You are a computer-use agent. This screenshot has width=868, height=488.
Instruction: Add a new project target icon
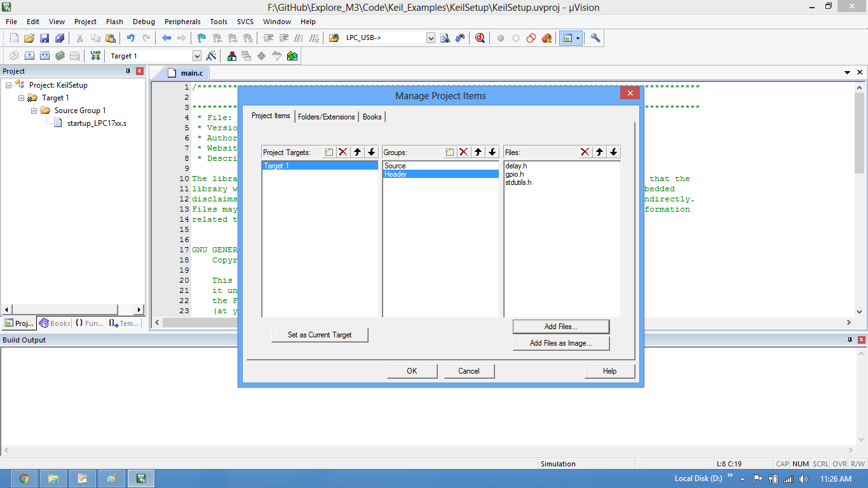coord(329,152)
